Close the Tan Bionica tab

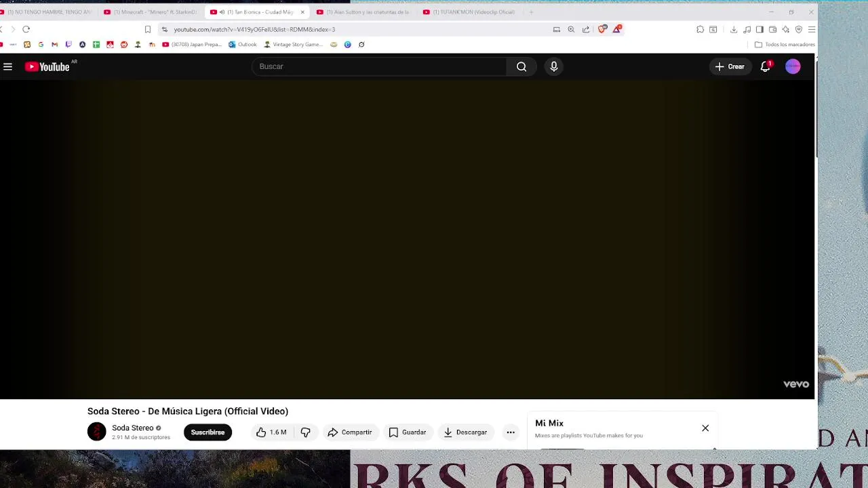point(302,12)
